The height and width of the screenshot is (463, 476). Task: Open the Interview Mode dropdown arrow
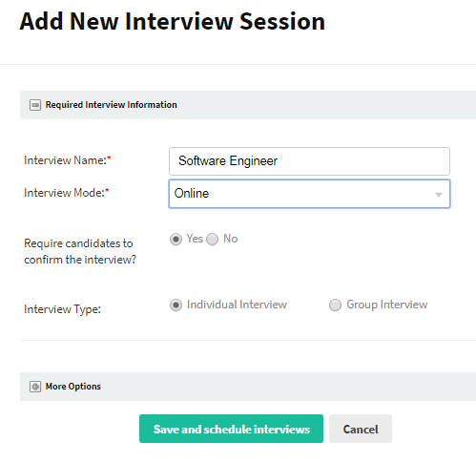click(x=439, y=195)
